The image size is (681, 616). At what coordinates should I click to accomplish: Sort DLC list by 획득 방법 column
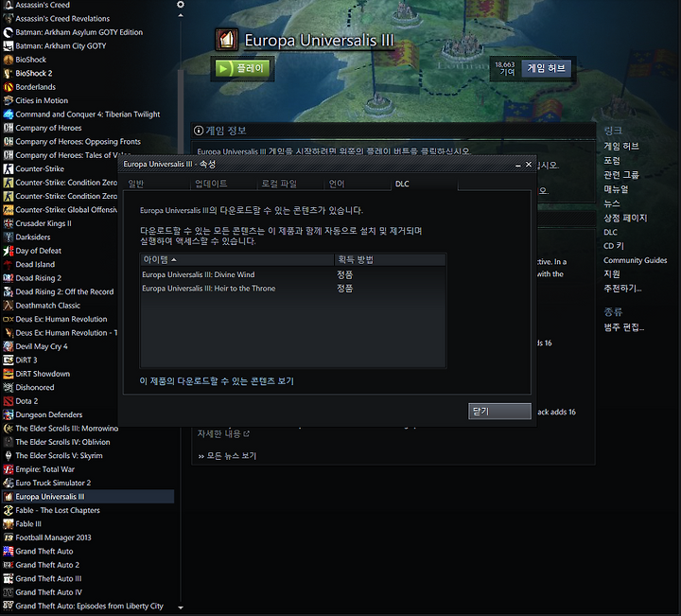[390, 260]
